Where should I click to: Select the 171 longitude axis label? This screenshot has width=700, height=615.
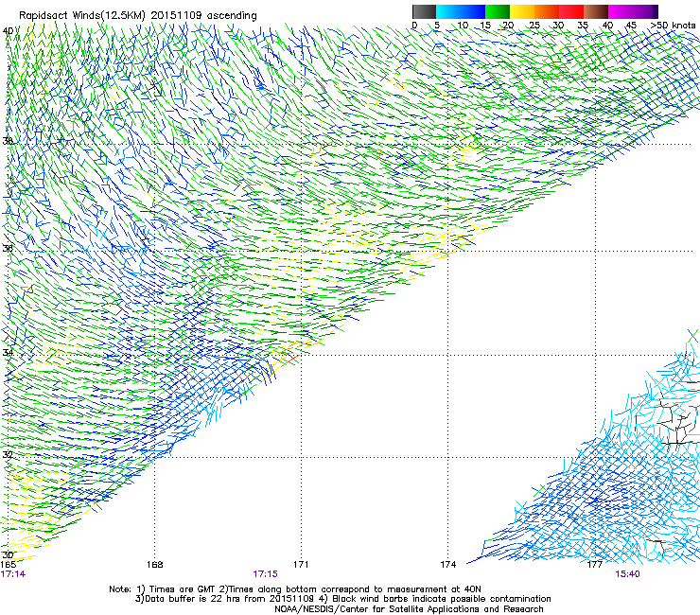coord(301,565)
